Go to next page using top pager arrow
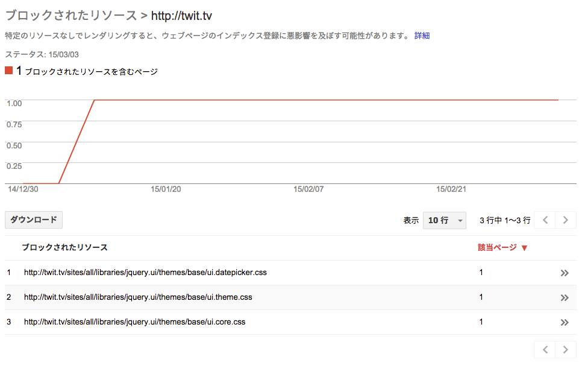The height and width of the screenshot is (368, 588). click(566, 220)
